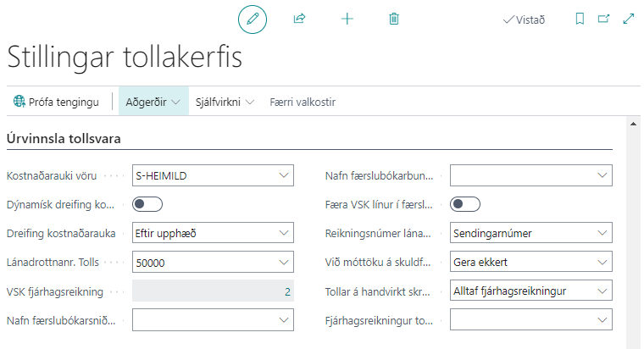The image size is (644, 349).
Task: Open page in new window icon
Action: pyautogui.click(x=603, y=19)
